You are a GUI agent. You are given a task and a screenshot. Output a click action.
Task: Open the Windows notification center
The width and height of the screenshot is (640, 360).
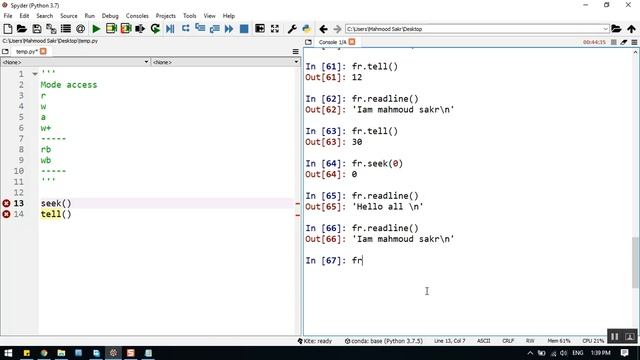(x=624, y=353)
